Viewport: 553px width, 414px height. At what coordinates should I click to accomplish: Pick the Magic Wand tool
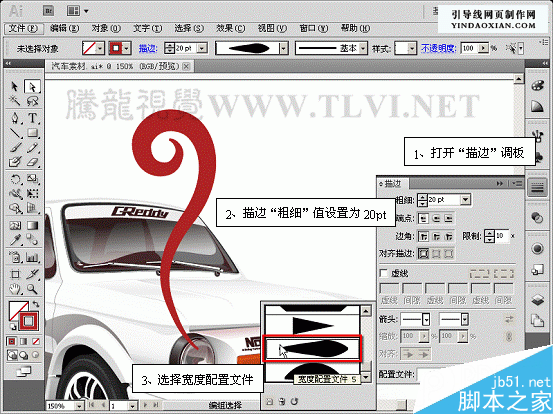pyautogui.click(x=14, y=101)
